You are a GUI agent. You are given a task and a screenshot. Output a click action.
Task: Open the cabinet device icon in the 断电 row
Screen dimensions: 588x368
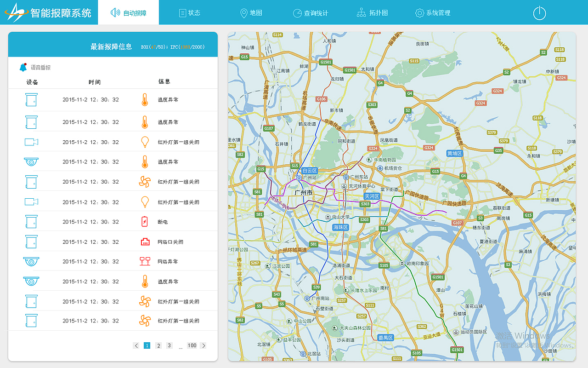(31, 222)
